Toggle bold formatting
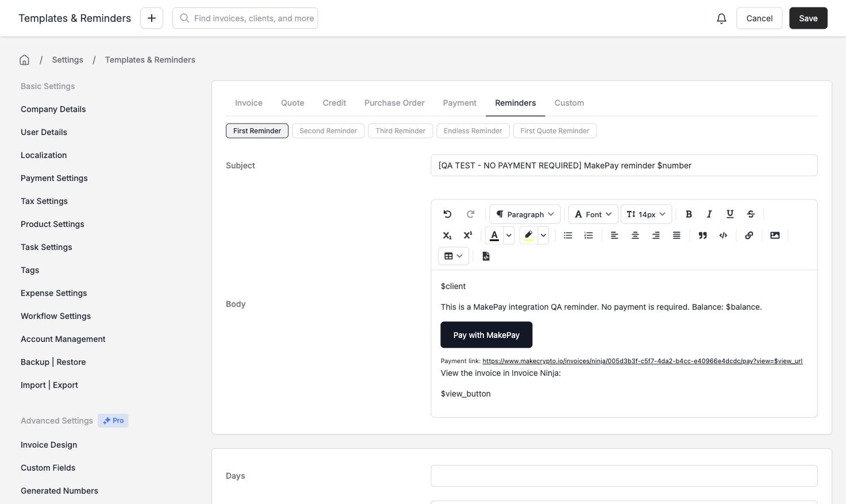Image resolution: width=846 pixels, height=504 pixels. coord(689,214)
